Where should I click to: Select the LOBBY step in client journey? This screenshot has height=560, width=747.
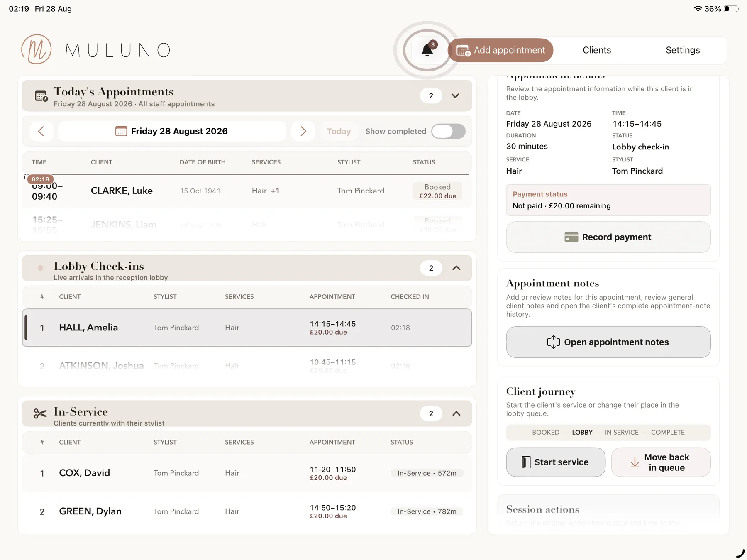click(x=582, y=432)
